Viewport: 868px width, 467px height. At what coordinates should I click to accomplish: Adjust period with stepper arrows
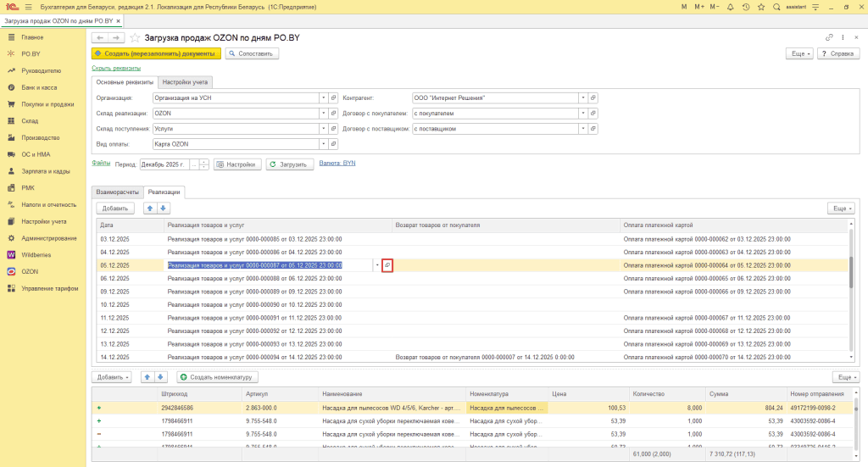tap(203, 165)
